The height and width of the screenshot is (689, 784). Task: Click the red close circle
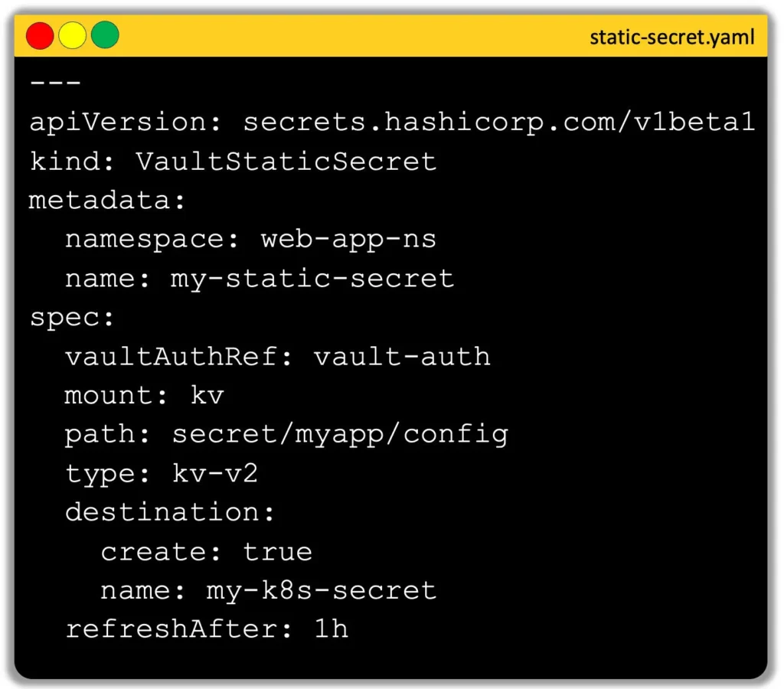[x=40, y=35]
